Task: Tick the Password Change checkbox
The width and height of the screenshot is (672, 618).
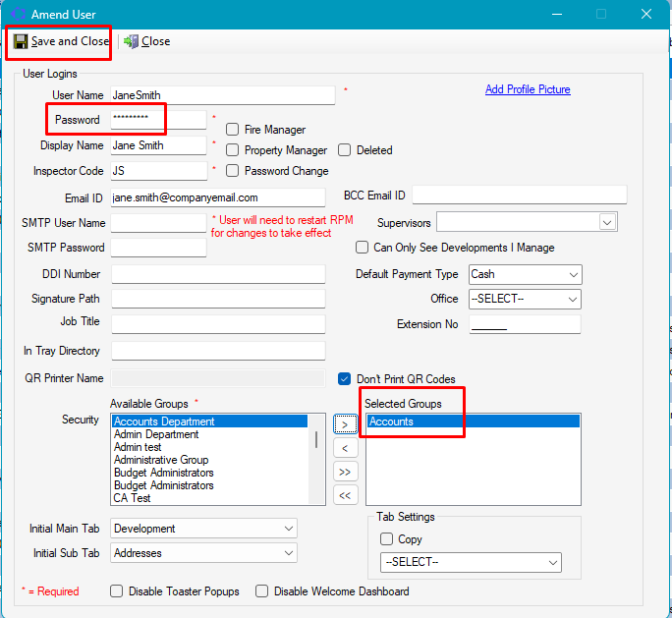Action: pos(233,171)
